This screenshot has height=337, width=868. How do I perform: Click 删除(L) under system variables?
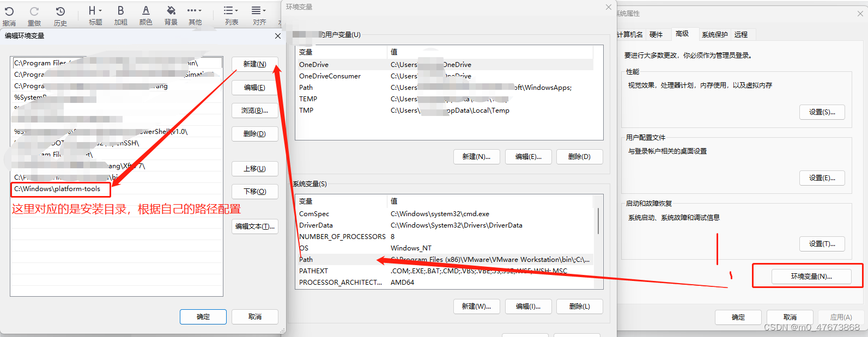(579, 307)
